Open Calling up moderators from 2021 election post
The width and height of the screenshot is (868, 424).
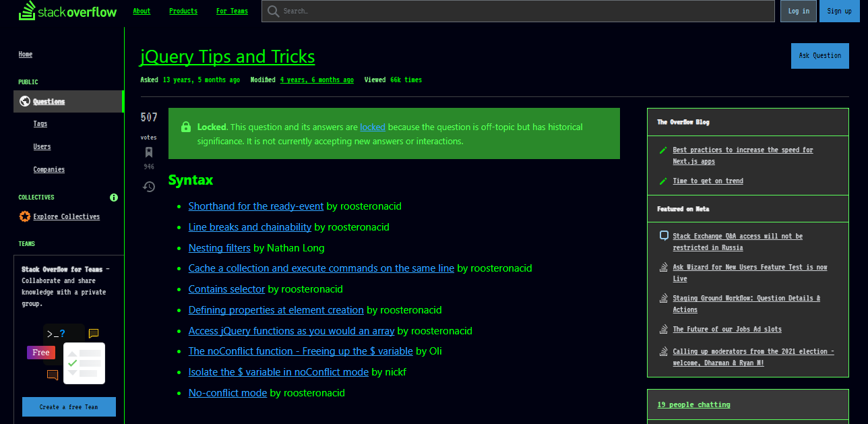click(753, 357)
